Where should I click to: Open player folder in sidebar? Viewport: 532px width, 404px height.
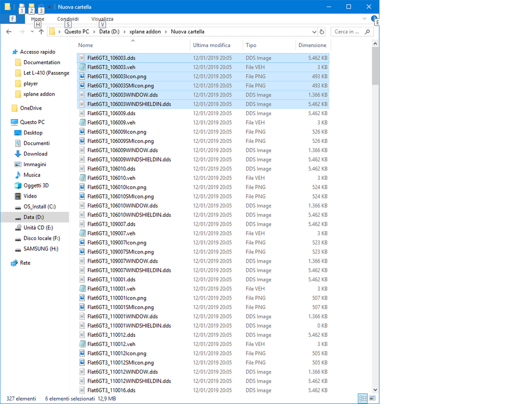(x=30, y=83)
